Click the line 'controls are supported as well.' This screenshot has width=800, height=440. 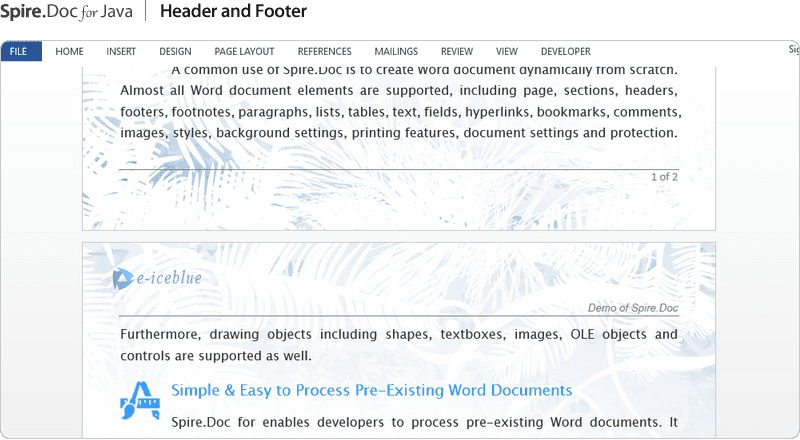tap(216, 356)
